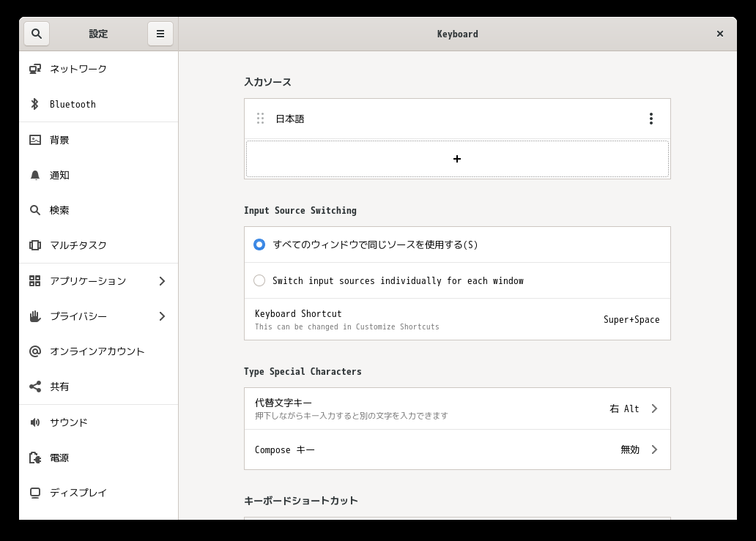Expand the プライバシー submenu chevron
The image size is (756, 541).
click(x=162, y=316)
